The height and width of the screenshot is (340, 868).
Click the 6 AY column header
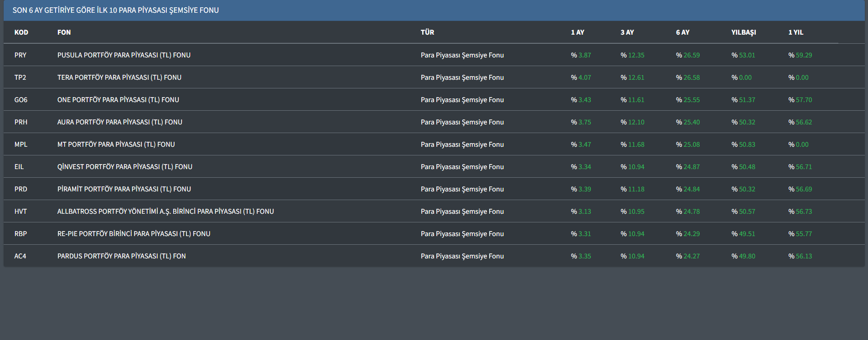tap(682, 32)
